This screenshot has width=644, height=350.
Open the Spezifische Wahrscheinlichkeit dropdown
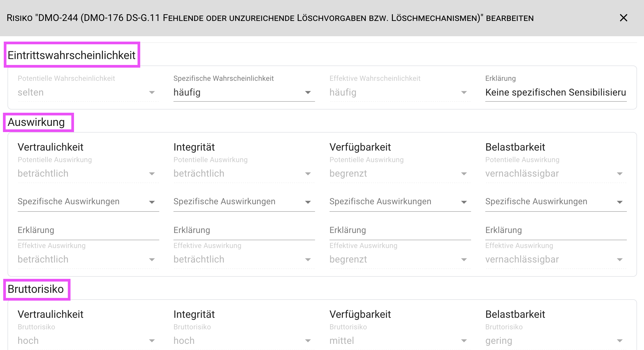click(x=244, y=93)
